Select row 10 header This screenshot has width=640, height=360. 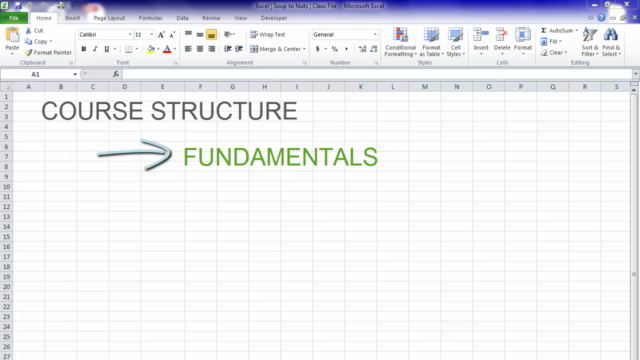pos(7,187)
